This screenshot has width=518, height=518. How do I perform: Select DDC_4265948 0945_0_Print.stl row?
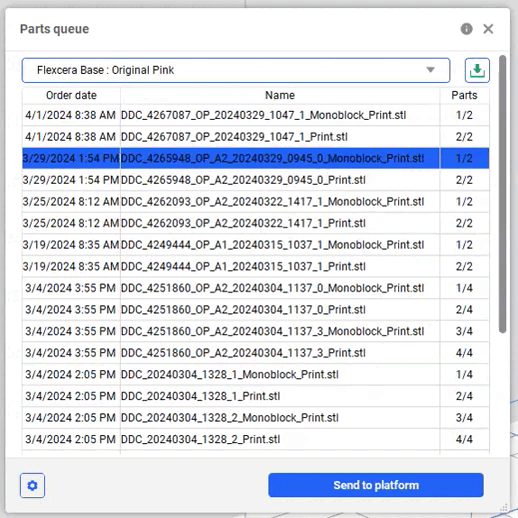tap(256, 180)
